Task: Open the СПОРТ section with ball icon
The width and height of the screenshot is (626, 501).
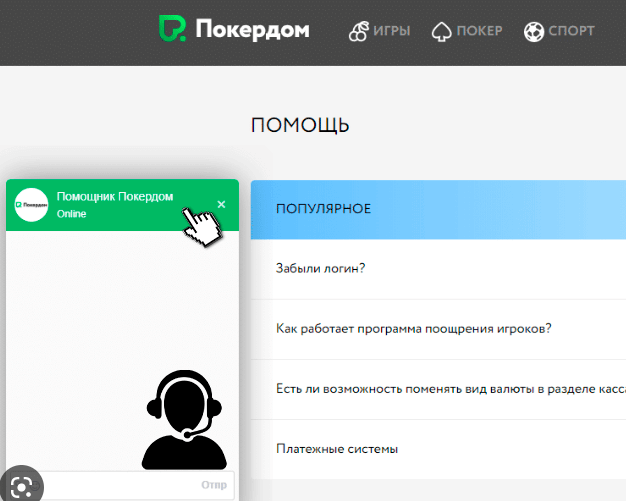Action: (x=559, y=31)
